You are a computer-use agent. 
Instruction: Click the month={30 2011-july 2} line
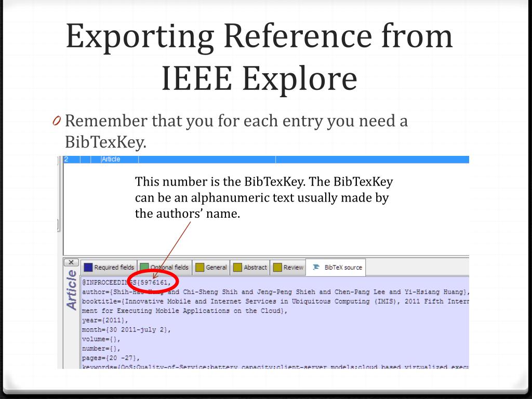[126, 330]
